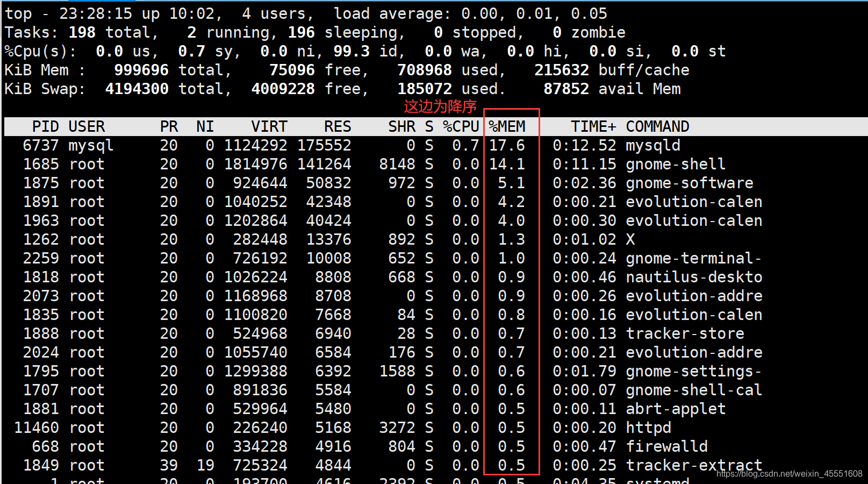Click the TIME+ column header
The height and width of the screenshot is (484, 868).
click(x=593, y=126)
